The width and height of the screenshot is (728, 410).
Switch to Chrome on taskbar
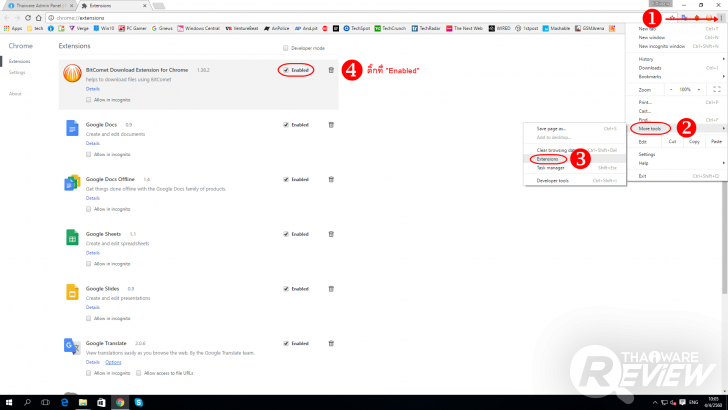tap(120, 403)
